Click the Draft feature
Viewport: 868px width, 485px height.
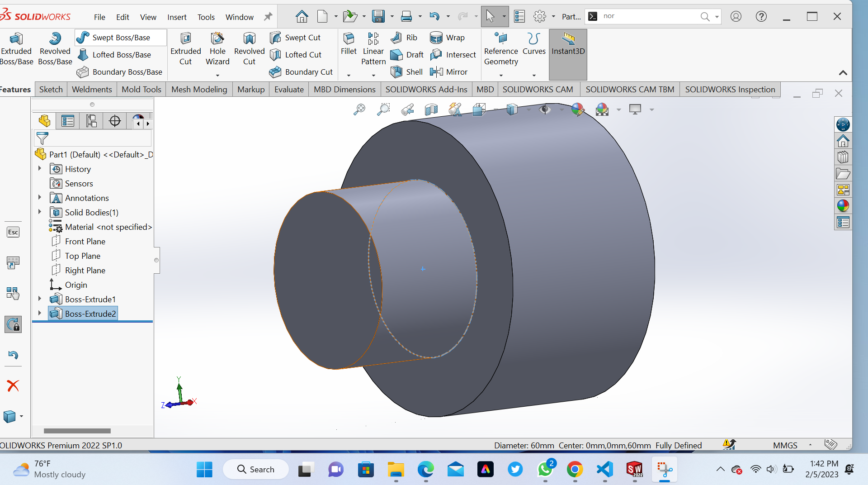click(407, 55)
